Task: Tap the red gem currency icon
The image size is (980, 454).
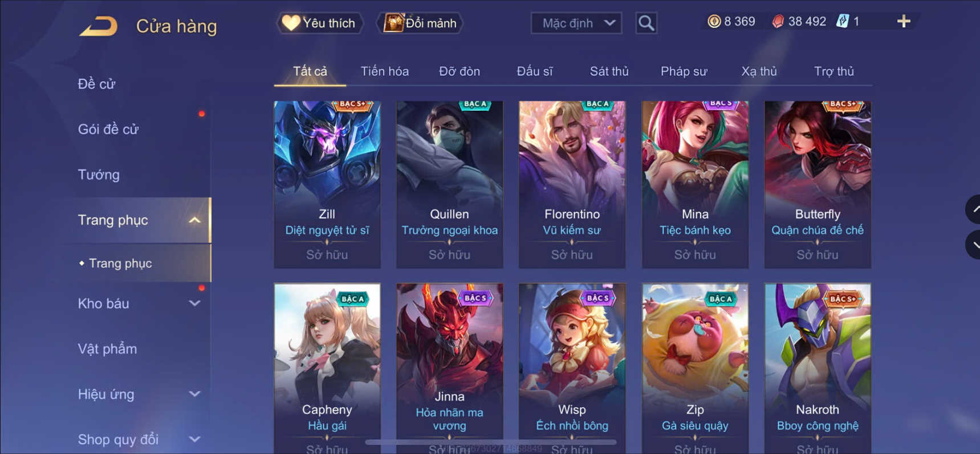Action: pyautogui.click(x=778, y=22)
